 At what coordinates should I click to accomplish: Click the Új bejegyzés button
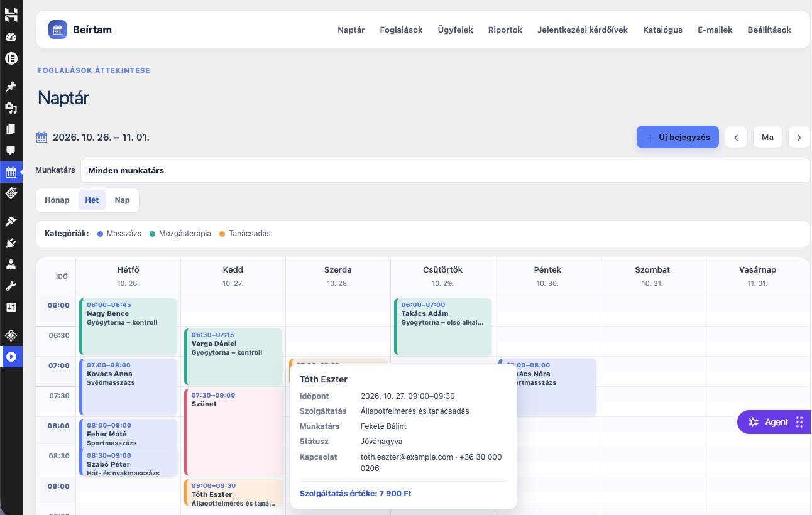(678, 137)
